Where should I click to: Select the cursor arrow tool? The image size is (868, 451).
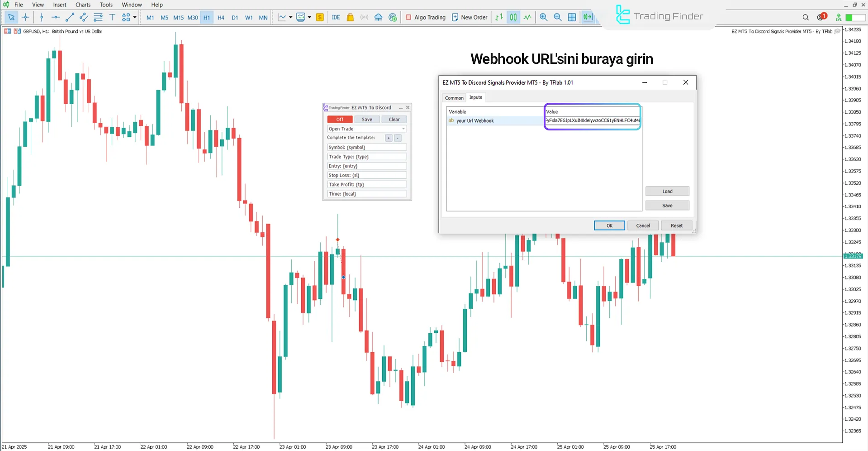11,17
